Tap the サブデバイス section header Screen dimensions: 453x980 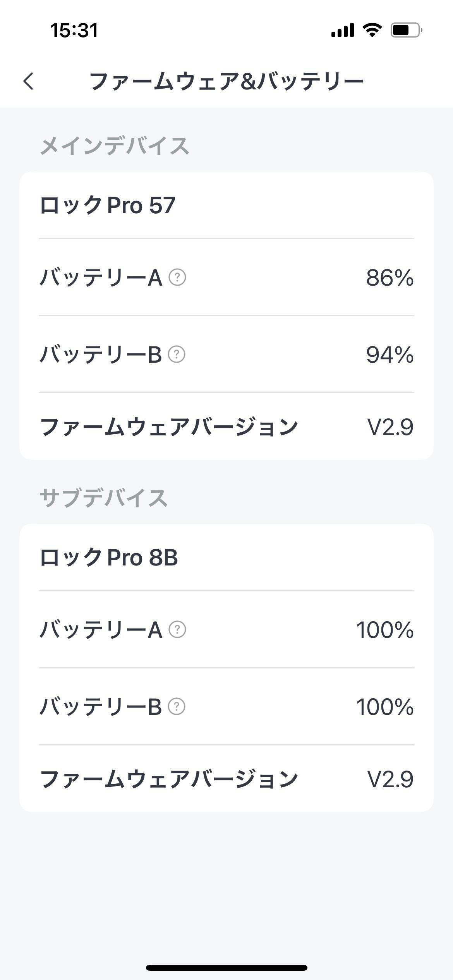pyautogui.click(x=103, y=498)
